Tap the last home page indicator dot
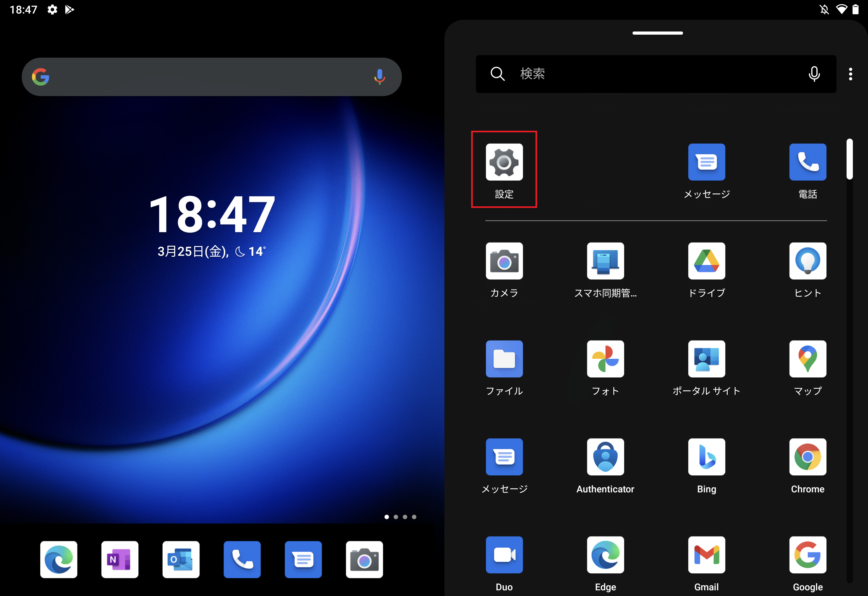 coord(414,517)
